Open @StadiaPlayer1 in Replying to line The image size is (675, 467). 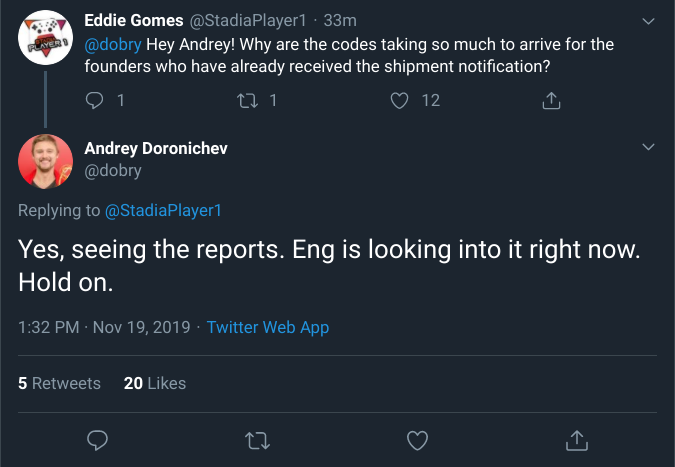pos(163,210)
